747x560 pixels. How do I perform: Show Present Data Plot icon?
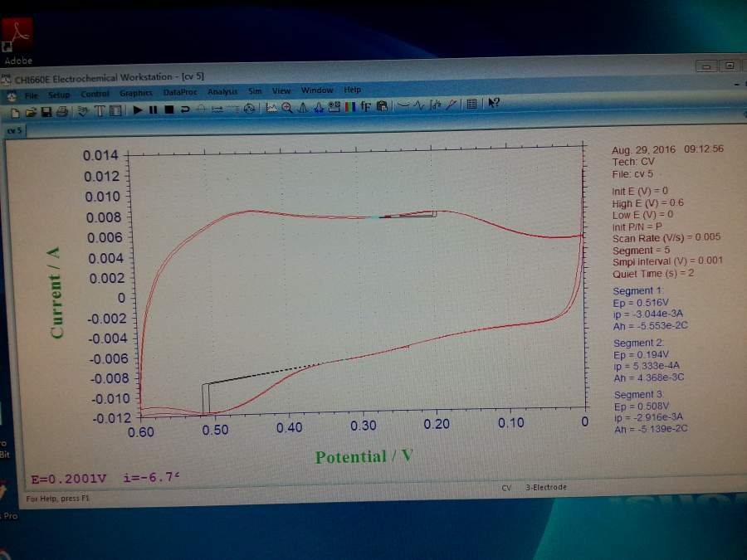coord(271,108)
